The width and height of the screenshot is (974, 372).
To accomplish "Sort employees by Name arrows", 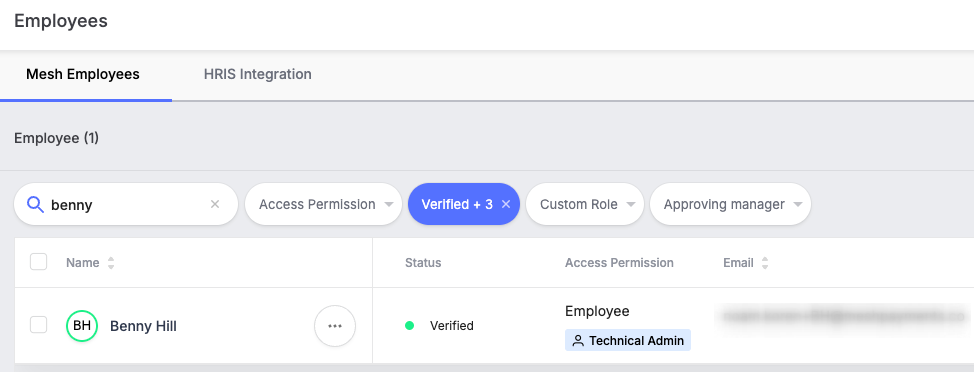I will click(x=111, y=263).
